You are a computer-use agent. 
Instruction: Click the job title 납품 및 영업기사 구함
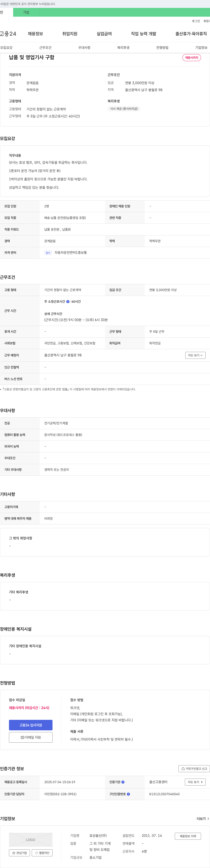[x=32, y=57]
